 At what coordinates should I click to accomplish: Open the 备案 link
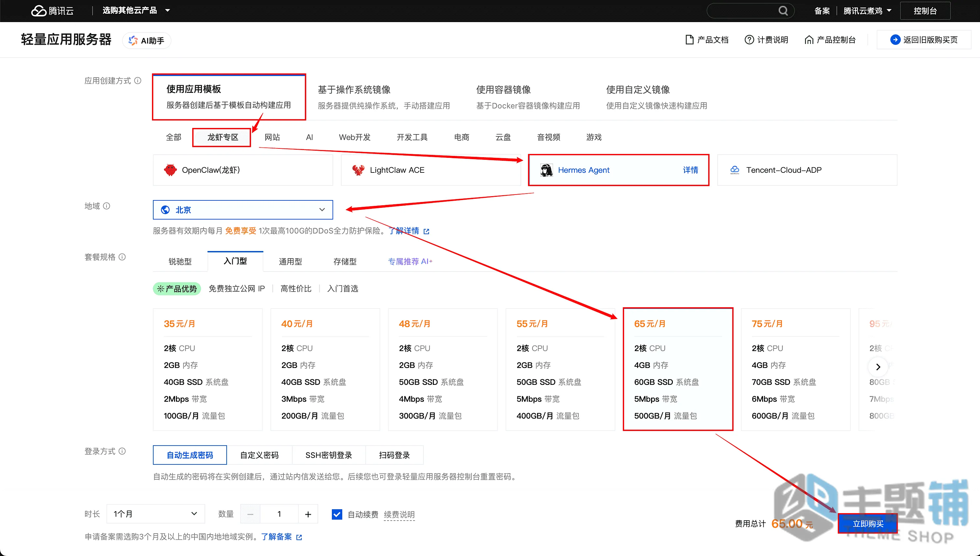[822, 11]
